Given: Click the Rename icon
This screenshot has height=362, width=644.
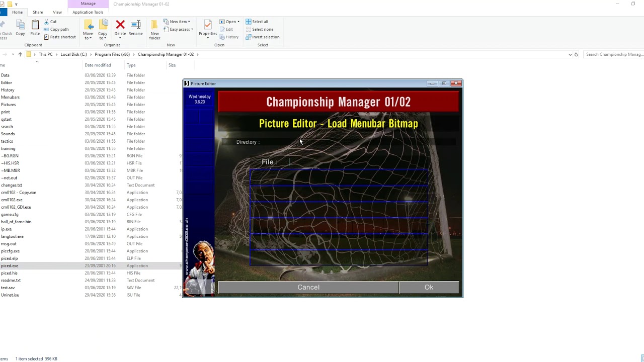Looking at the screenshot, I should (135, 25).
